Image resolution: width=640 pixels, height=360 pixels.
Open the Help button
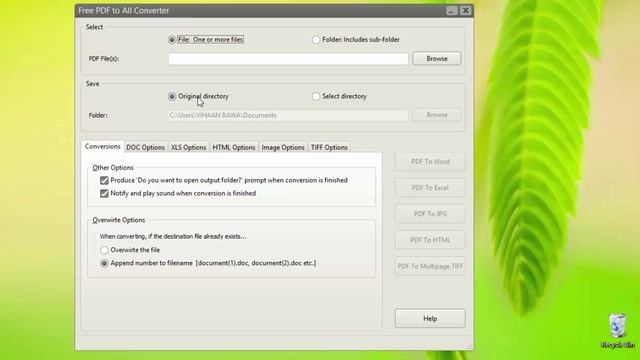pos(430,318)
